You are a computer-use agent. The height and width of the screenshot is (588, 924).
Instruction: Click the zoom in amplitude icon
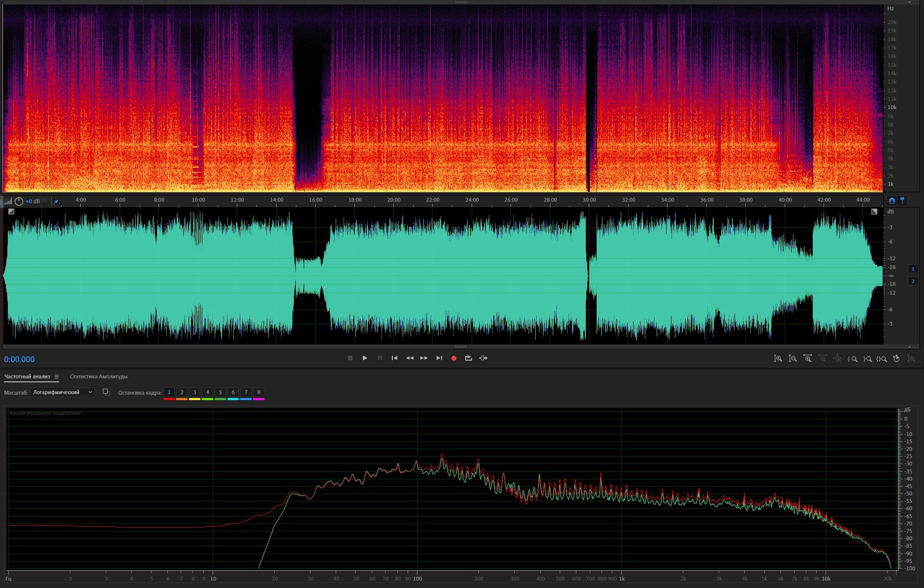[x=778, y=359]
